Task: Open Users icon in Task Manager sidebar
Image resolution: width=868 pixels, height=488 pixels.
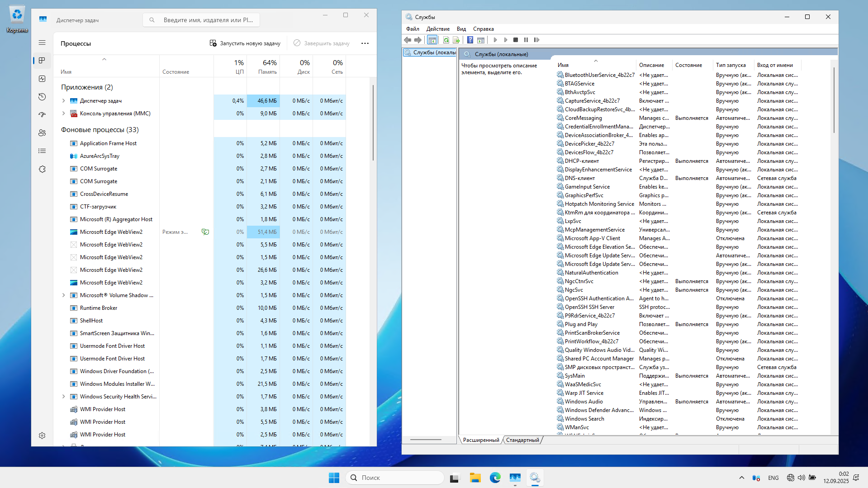Action: [42, 133]
